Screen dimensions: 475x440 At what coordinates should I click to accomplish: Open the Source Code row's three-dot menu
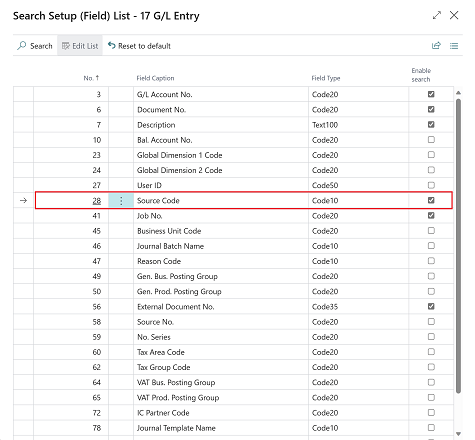click(121, 201)
